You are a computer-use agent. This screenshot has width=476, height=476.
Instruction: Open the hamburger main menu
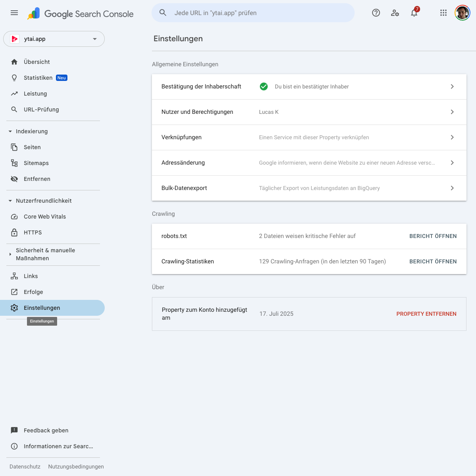pos(14,13)
